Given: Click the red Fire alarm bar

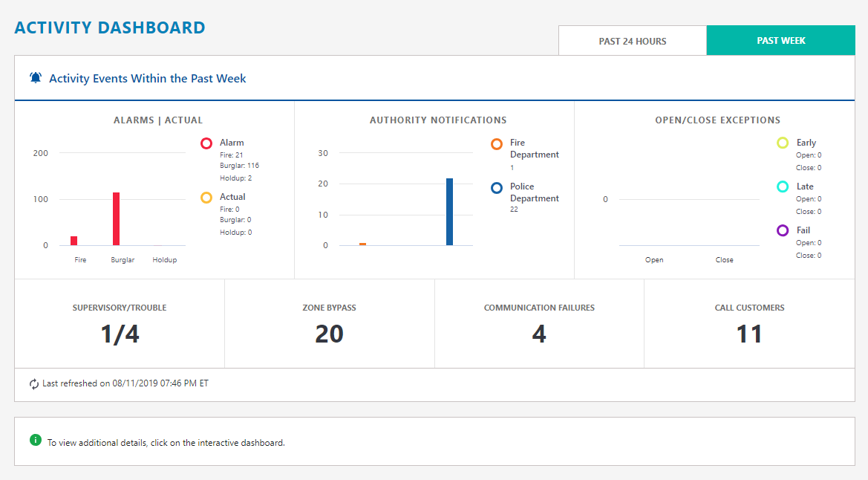Looking at the screenshot, I should pos(74,241).
